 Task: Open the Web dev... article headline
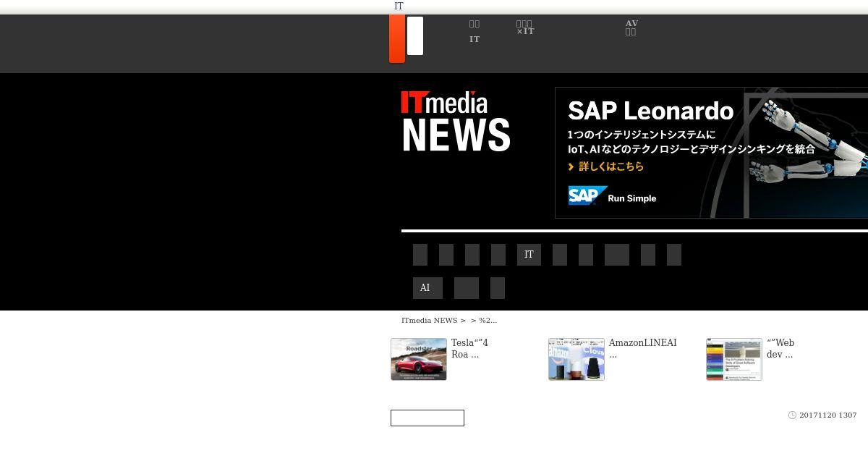[780, 348]
